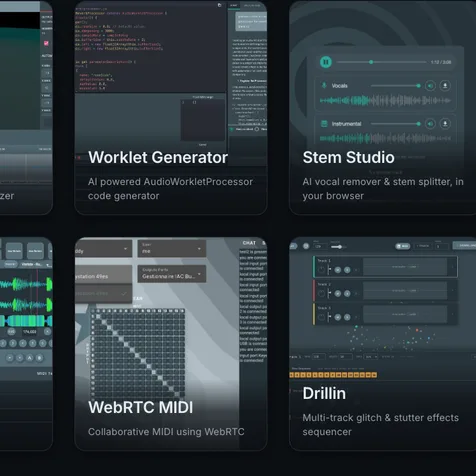Toggle the Track 2 solo button
476x476 pixels.
click(x=347, y=293)
